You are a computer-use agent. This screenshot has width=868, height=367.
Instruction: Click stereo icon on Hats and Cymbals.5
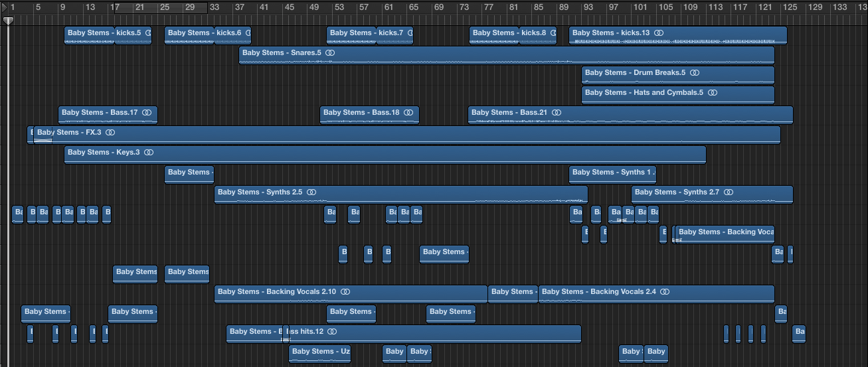[x=713, y=93]
